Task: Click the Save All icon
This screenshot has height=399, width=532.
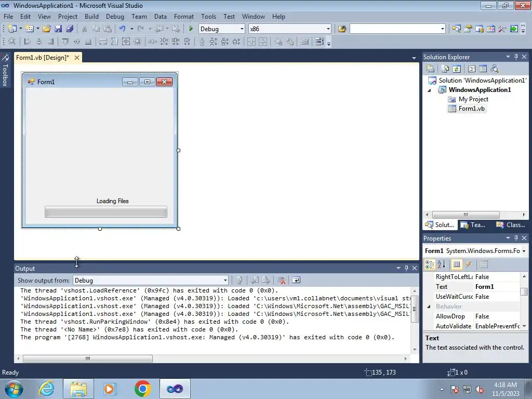Action: [70, 29]
